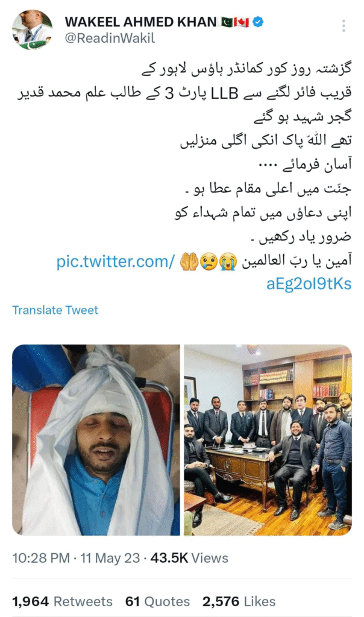The height and width of the screenshot is (617, 364).
Task: Open the three-dot tweet options menu
Action: click(x=344, y=25)
